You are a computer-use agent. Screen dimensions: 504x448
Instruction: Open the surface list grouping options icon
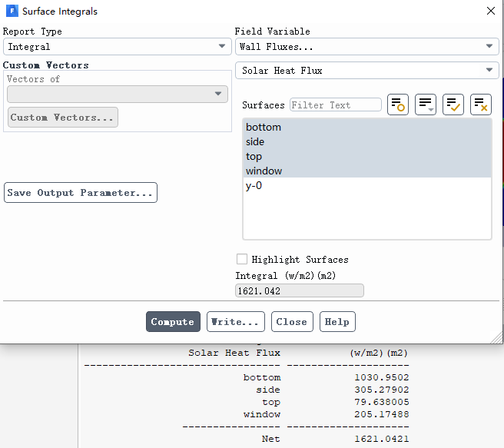426,105
